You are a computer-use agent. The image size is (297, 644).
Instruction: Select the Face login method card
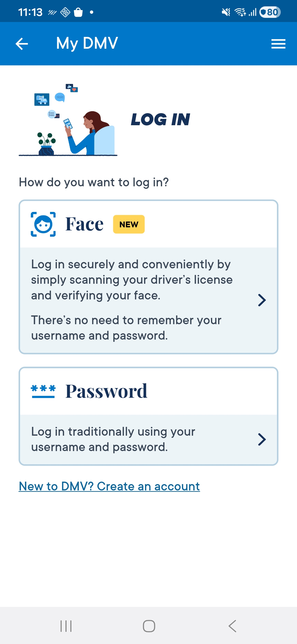pyautogui.click(x=148, y=277)
